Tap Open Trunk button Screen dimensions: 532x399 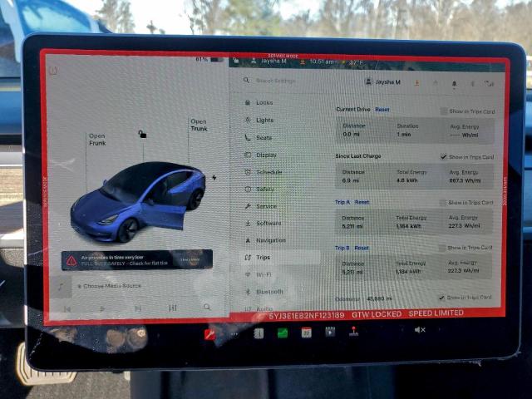[x=199, y=125]
